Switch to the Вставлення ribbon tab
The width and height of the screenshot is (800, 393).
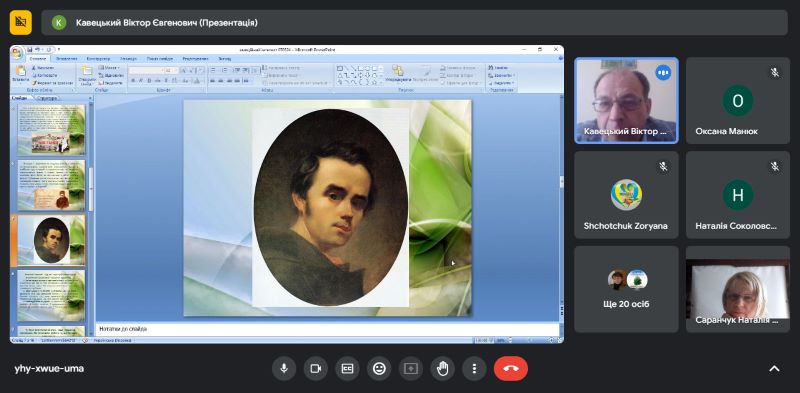pos(66,59)
